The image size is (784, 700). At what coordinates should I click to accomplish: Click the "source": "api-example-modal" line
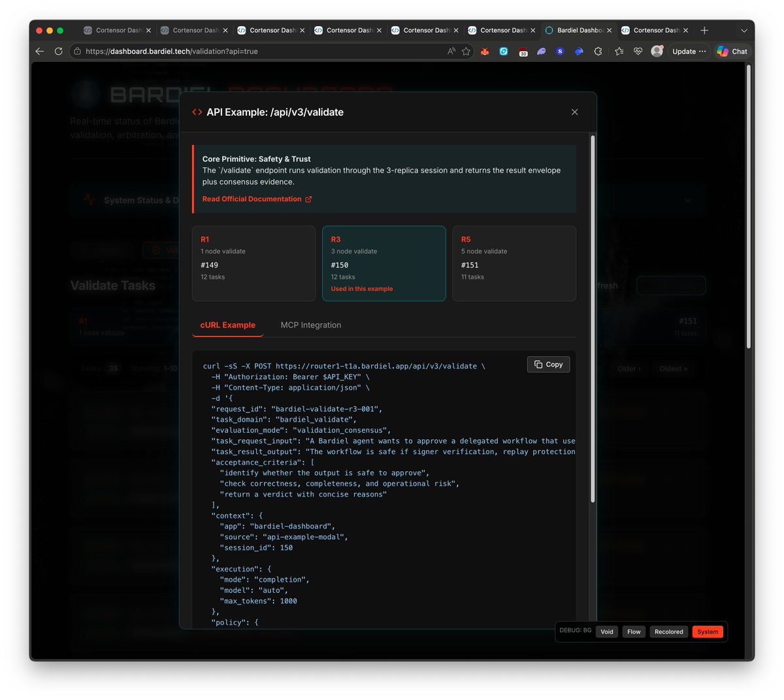[x=284, y=537]
